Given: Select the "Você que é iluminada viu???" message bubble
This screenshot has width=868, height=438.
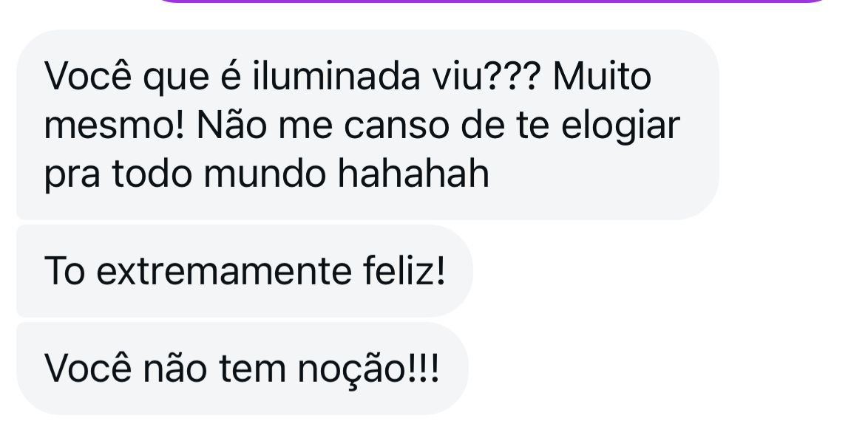Looking at the screenshot, I should tap(367, 125).
